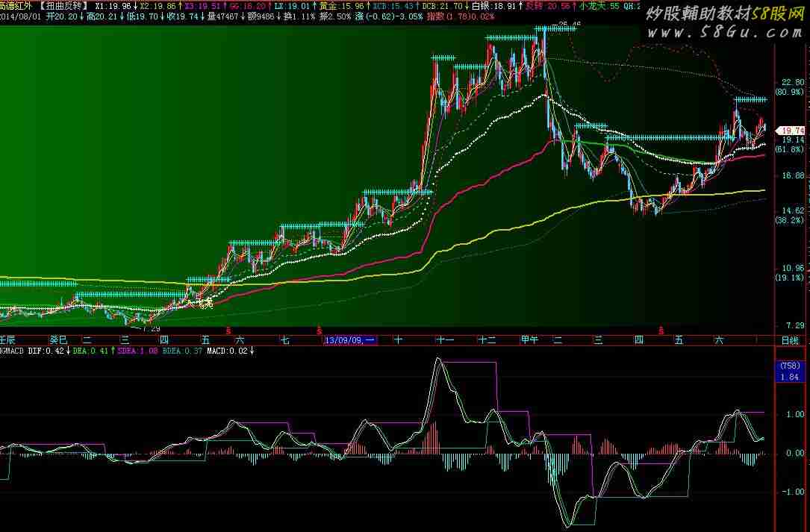The height and width of the screenshot is (532, 810).
Task: Click the 19.14 price axis label
Action: point(793,140)
